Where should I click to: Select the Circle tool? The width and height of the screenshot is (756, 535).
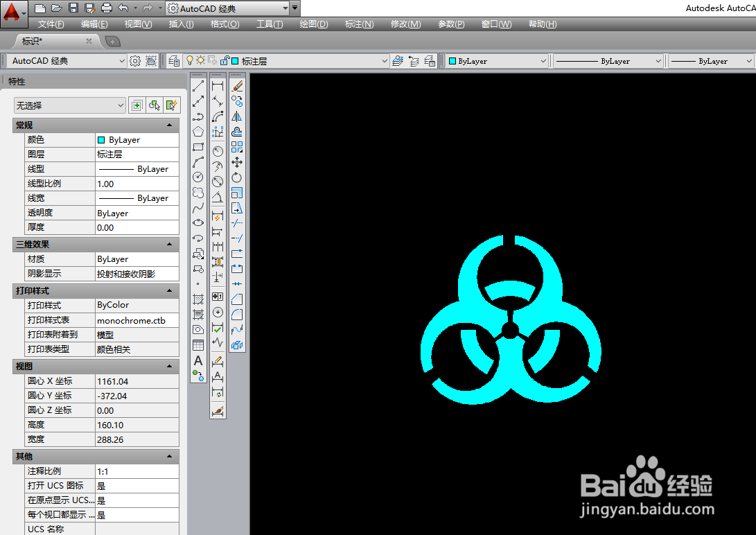[x=198, y=177]
